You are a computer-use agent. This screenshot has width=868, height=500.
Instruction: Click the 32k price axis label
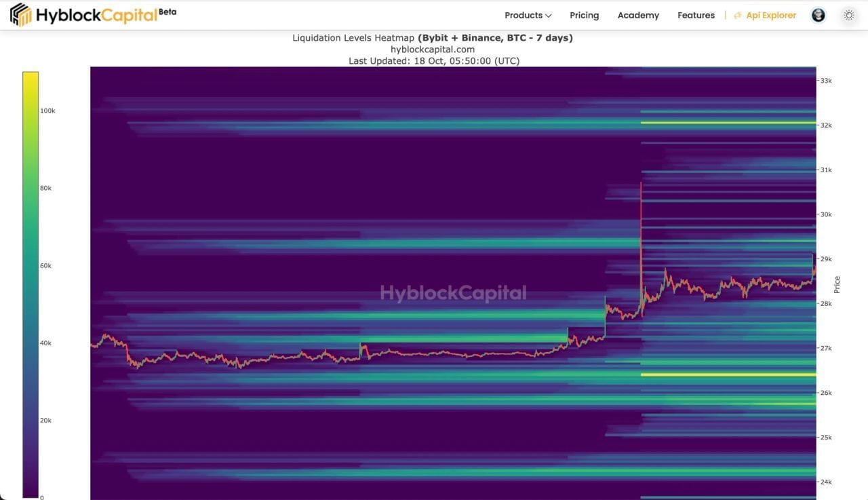[826, 126]
